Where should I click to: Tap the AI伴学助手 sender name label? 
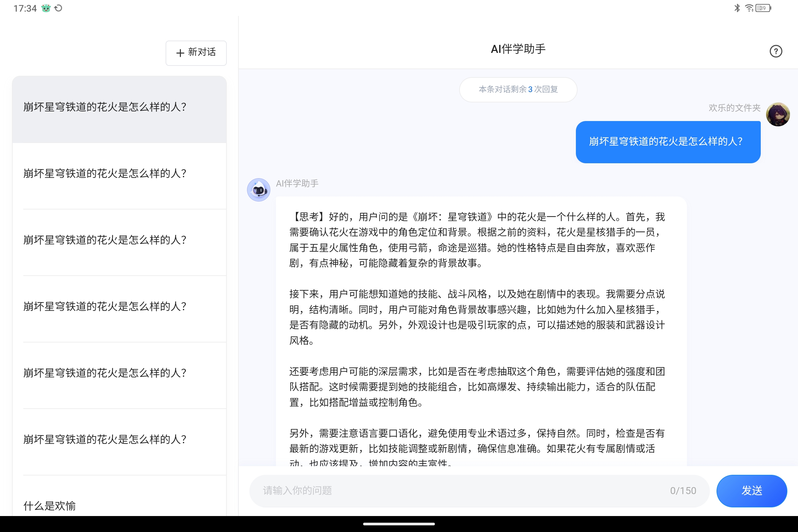[x=297, y=184]
